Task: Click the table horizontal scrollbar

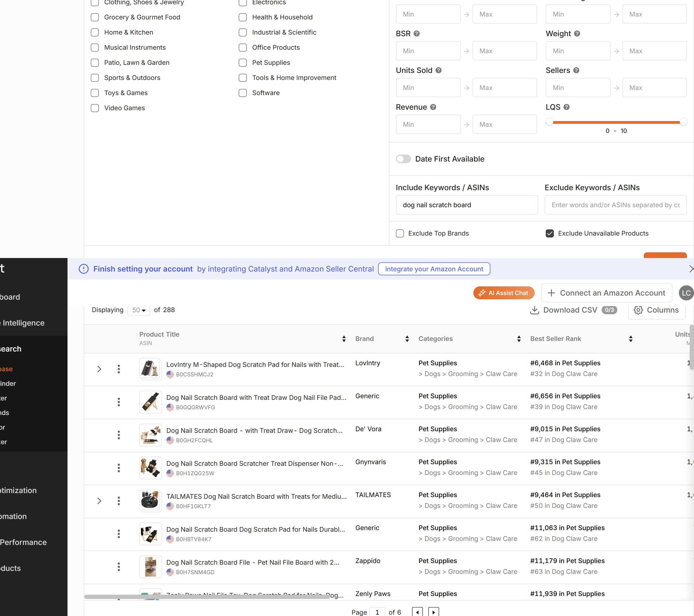Action: [207, 597]
